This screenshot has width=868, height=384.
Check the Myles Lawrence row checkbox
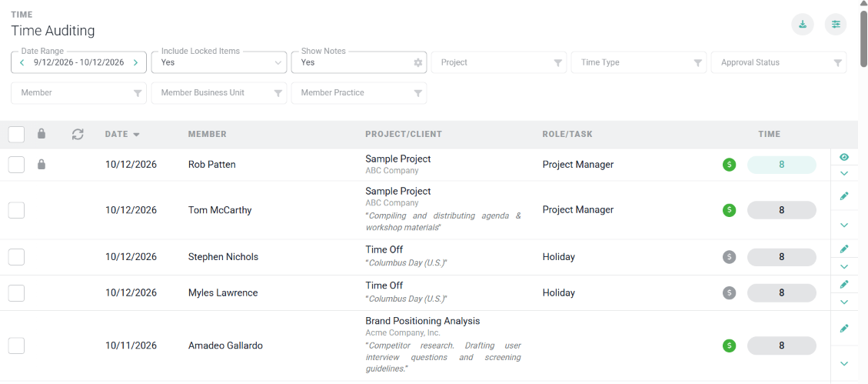(17, 292)
